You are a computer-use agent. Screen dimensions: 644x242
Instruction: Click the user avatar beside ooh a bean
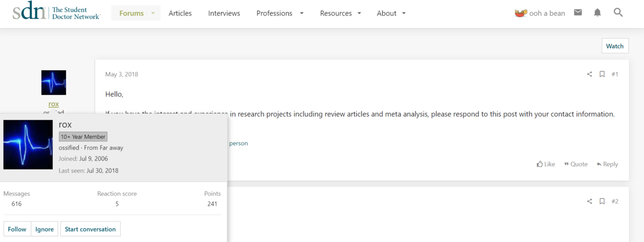[520, 13]
